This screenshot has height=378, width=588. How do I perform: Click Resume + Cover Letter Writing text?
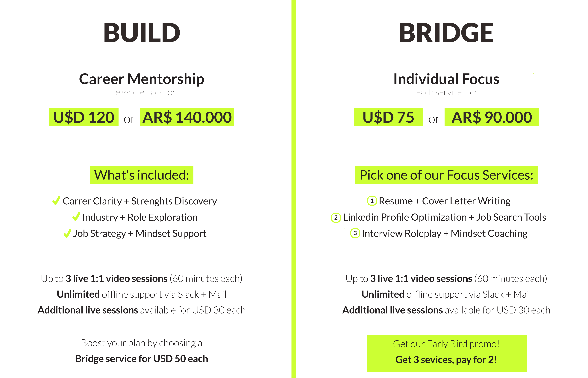[445, 201]
